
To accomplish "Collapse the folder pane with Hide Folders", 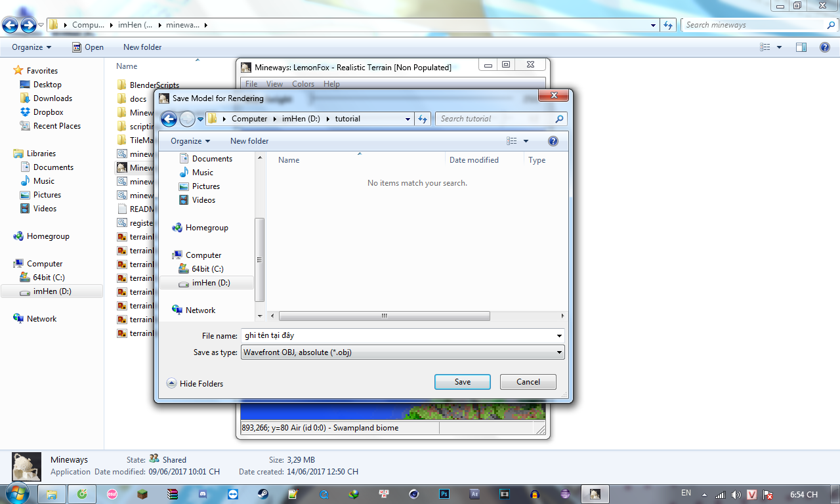I will tap(195, 384).
